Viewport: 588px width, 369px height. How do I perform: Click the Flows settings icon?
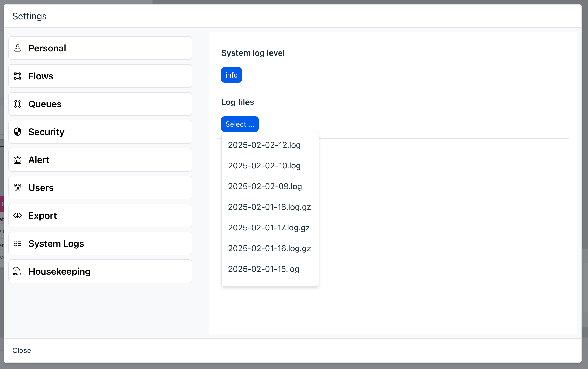(x=18, y=76)
